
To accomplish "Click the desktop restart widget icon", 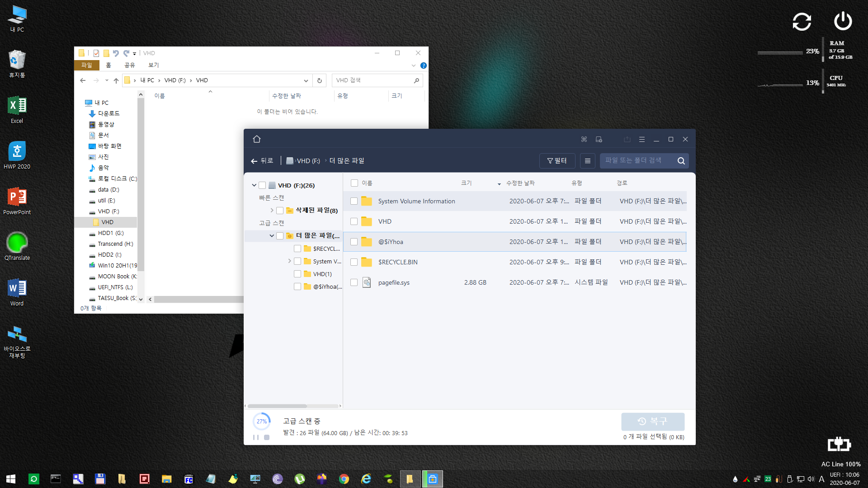I will click(x=802, y=21).
